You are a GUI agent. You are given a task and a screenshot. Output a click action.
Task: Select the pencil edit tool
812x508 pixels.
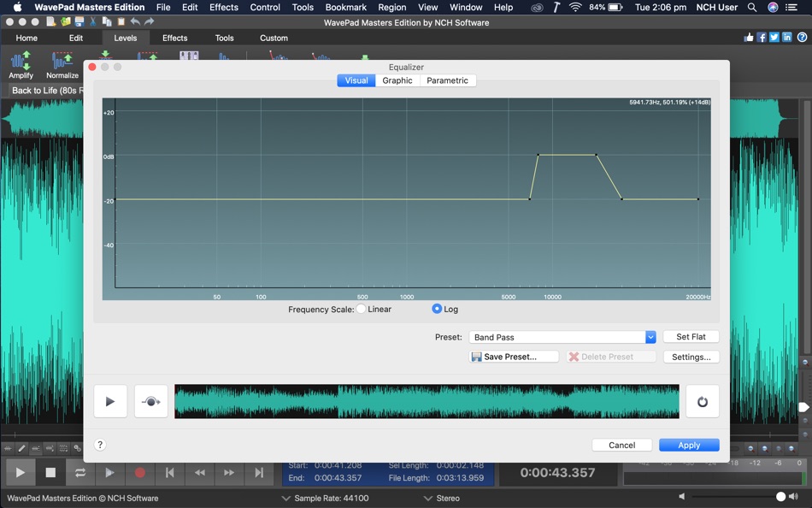pyautogui.click(x=21, y=448)
